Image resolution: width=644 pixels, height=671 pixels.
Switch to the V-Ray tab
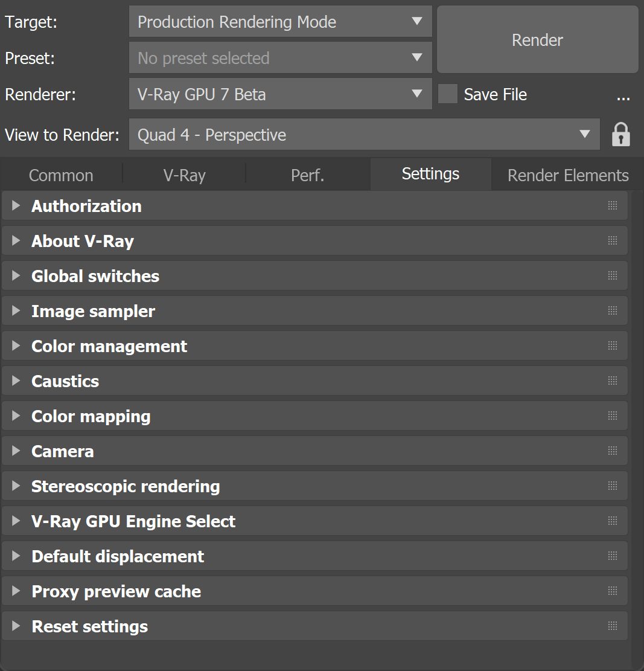[x=184, y=175]
